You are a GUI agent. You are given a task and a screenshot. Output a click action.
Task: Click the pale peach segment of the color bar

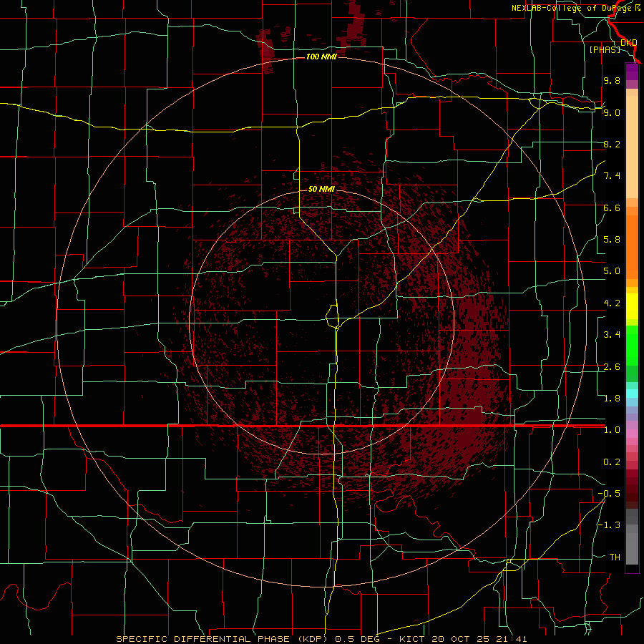632,148
